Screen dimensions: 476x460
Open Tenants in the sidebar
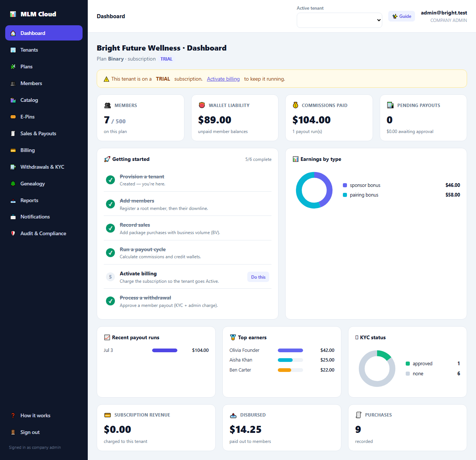[x=44, y=50]
